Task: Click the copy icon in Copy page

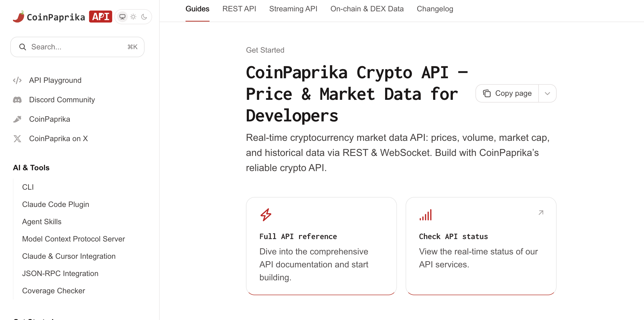Action: pyautogui.click(x=487, y=93)
